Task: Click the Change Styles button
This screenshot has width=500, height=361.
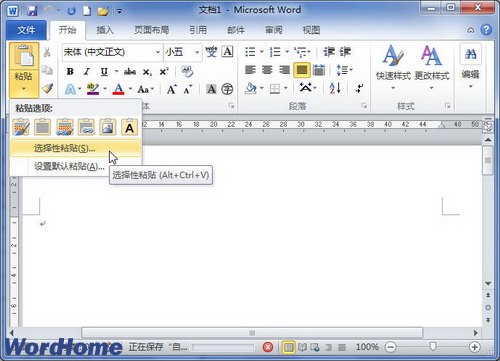Action: (x=432, y=69)
